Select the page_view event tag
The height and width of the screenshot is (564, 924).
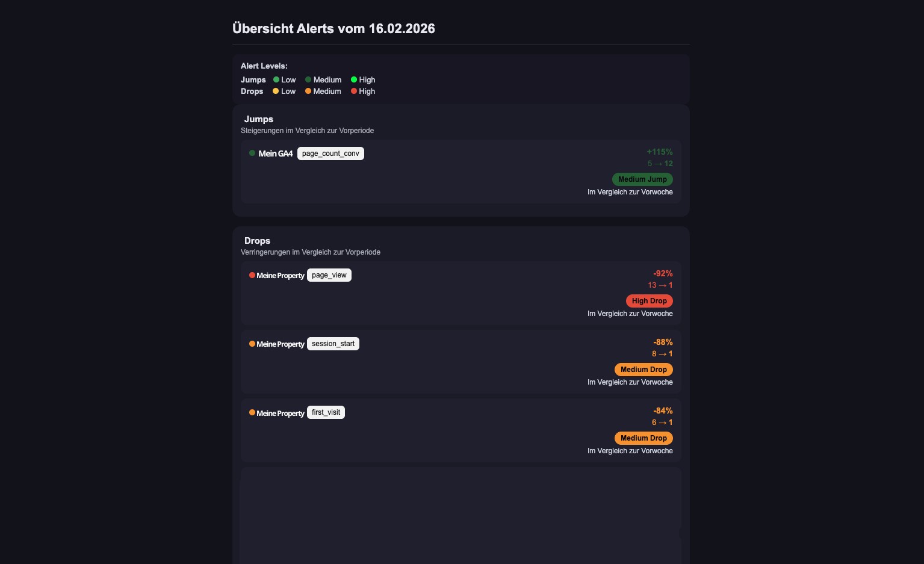click(x=329, y=275)
